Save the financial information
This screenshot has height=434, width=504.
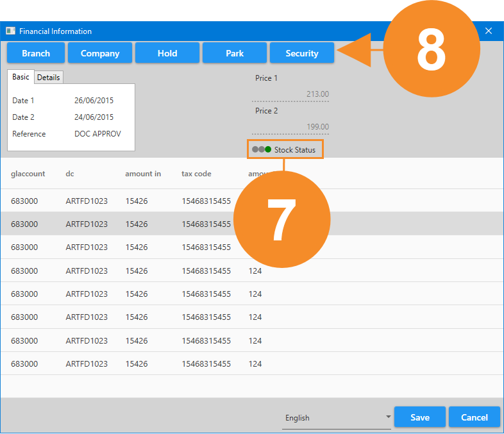pos(420,417)
